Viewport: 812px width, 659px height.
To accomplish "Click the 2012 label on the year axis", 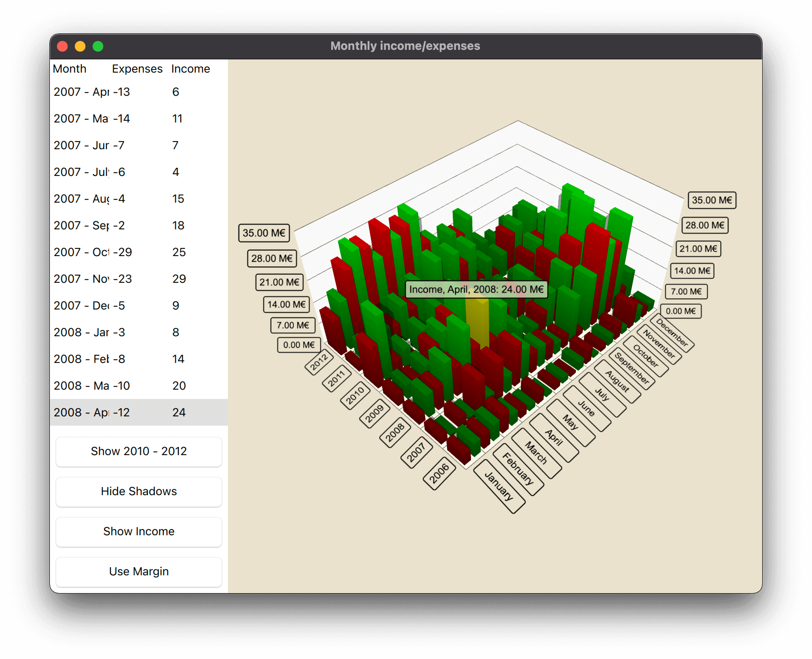I will pyautogui.click(x=319, y=362).
